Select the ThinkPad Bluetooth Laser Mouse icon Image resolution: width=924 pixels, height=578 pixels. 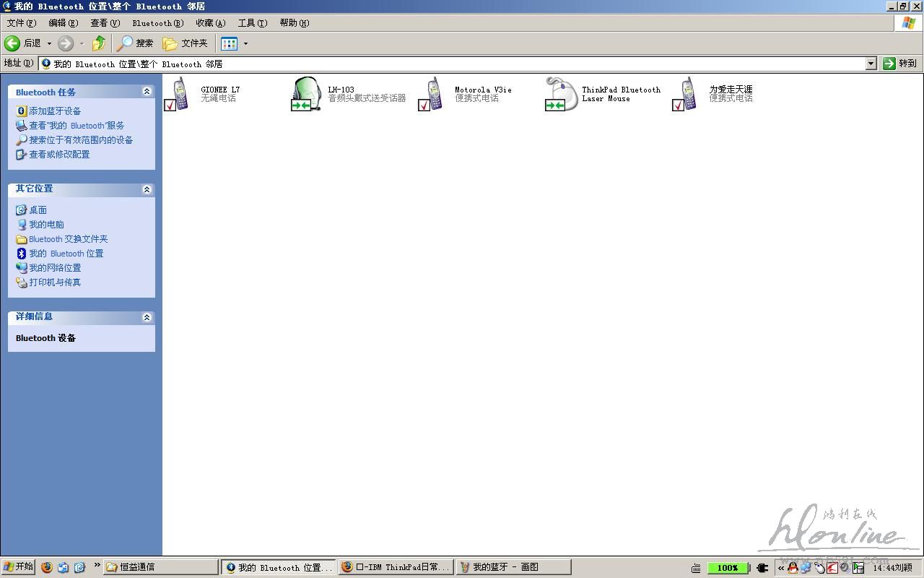coord(561,94)
